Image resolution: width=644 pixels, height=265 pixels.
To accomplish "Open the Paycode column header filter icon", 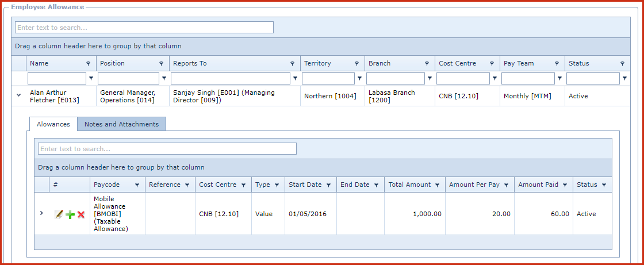I will tap(137, 185).
